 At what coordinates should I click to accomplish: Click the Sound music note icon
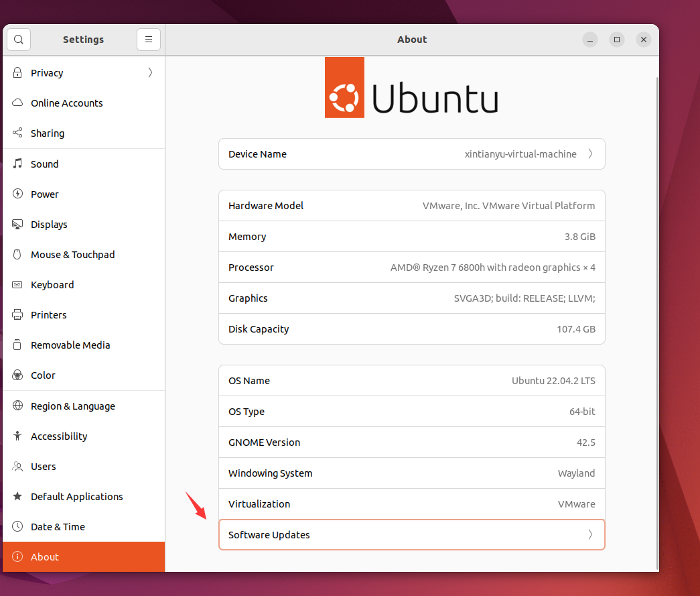point(17,164)
